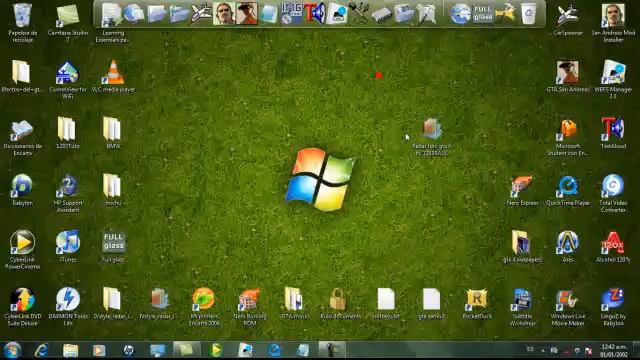Launch Subtitle Workshop shortcut
The width and height of the screenshot is (640, 360).
522,307
